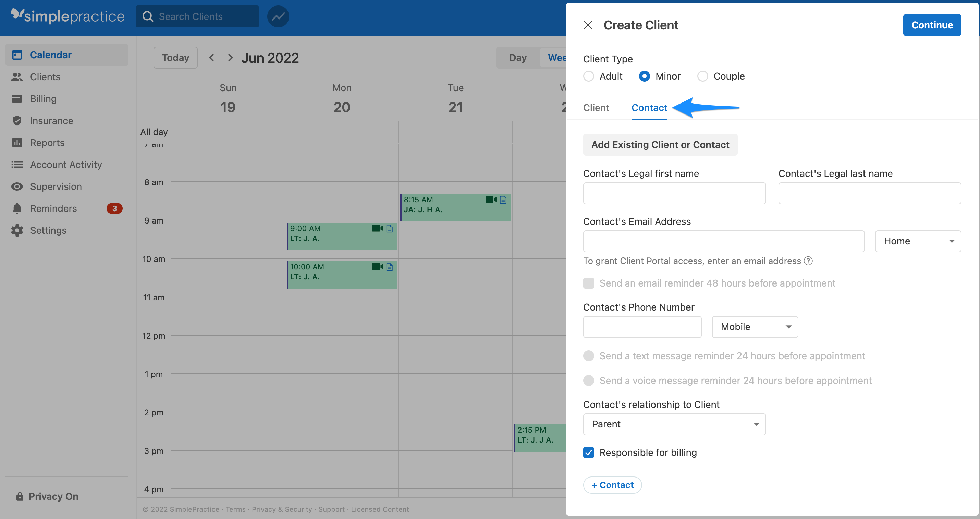Open the Support footer link

tap(331, 509)
